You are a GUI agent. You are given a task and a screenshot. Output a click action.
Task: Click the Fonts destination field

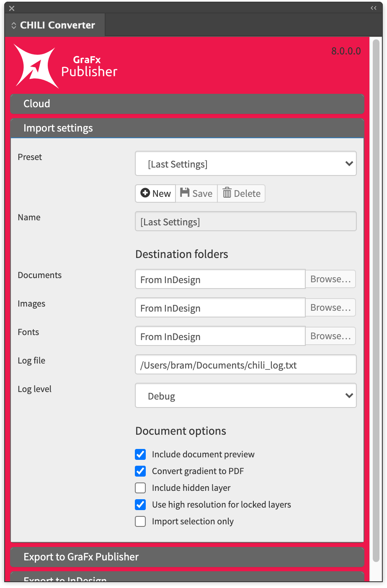(220, 336)
